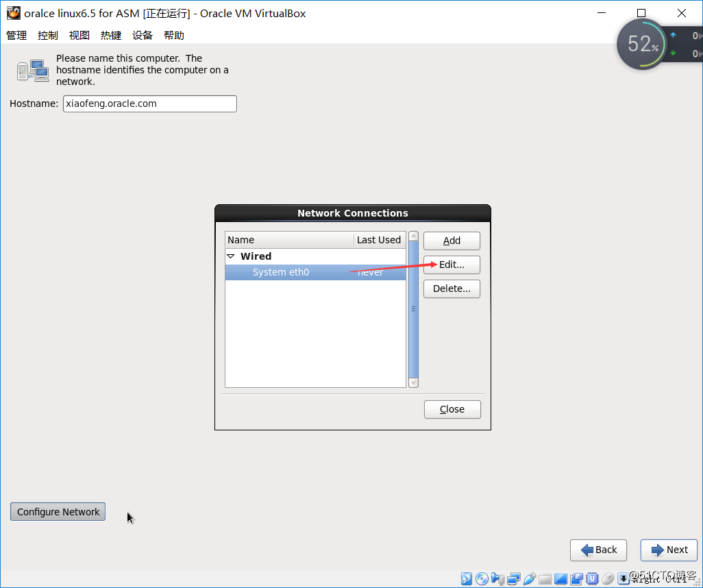Click Delete... in Network Connections
The width and height of the screenshot is (703, 588).
452,289
